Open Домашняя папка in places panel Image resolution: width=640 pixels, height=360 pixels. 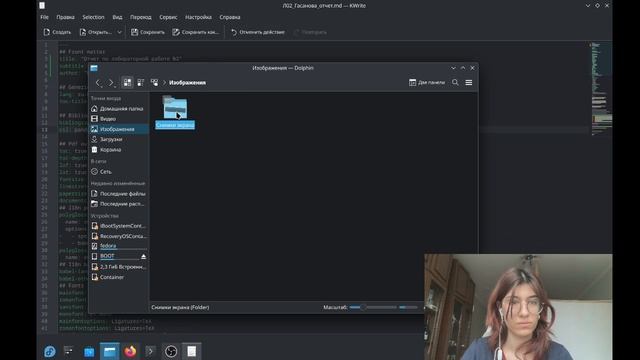coord(118,109)
